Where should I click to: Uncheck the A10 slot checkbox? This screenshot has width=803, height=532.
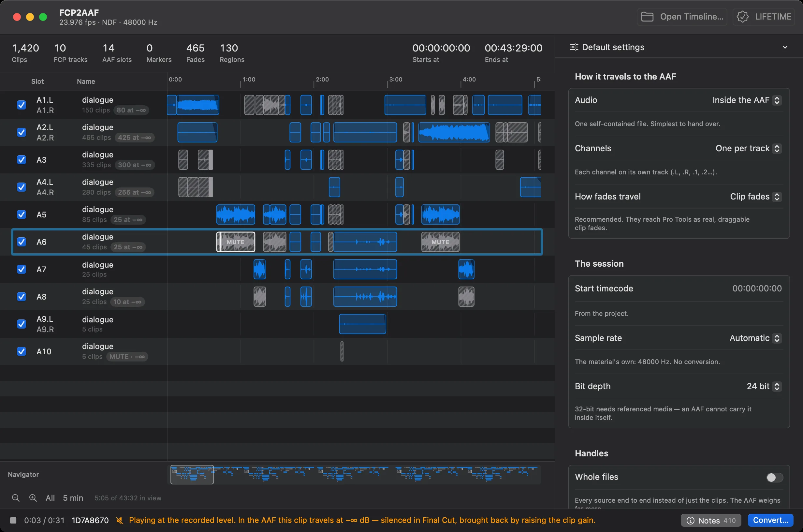[x=22, y=351]
